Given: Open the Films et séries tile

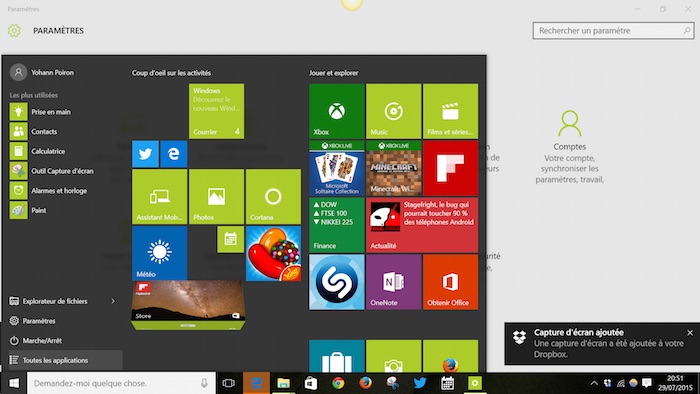Looking at the screenshot, I should tap(450, 111).
